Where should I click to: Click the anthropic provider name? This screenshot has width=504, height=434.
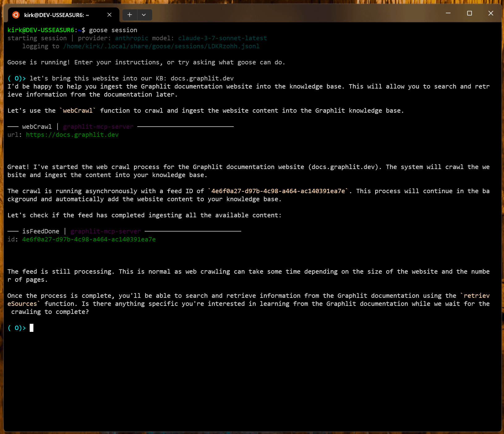click(131, 38)
